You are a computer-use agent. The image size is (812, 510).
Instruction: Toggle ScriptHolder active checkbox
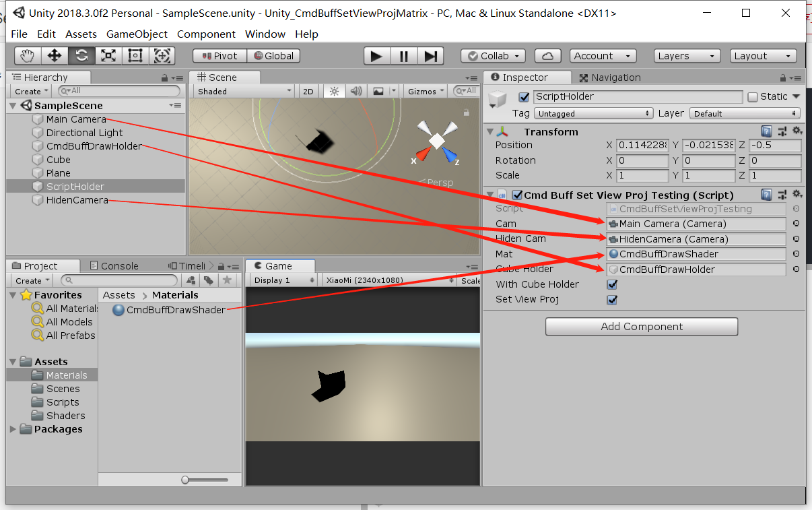click(x=524, y=97)
